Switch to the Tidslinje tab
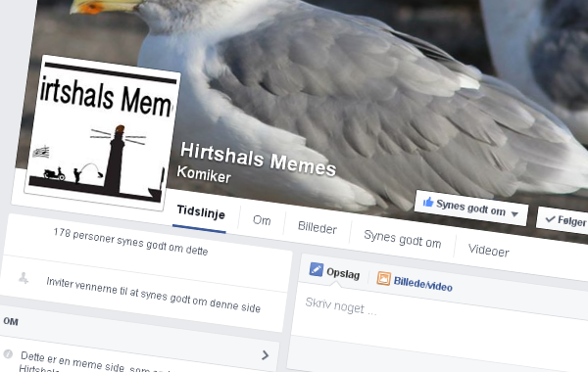 (201, 212)
